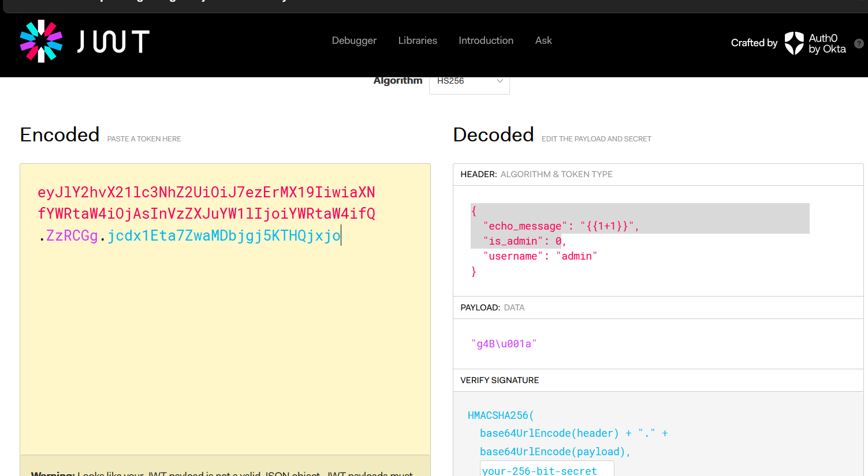The image size is (868, 476).
Task: Select the Ask nav item
Action: [543, 40]
